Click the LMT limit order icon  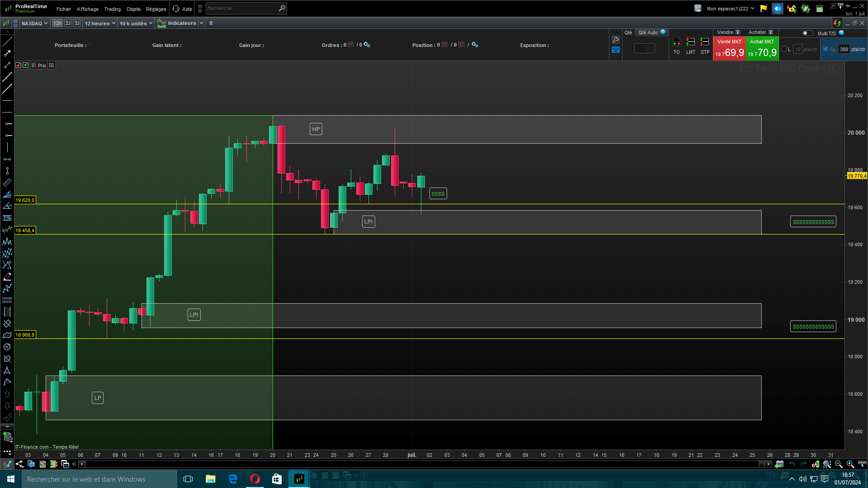[x=690, y=42]
